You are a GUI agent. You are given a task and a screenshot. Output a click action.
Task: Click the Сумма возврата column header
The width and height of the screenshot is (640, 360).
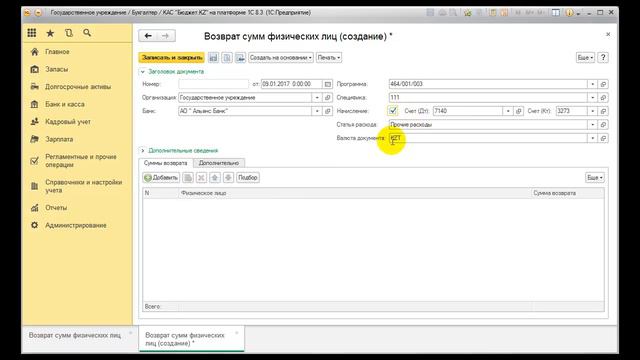(x=567, y=193)
